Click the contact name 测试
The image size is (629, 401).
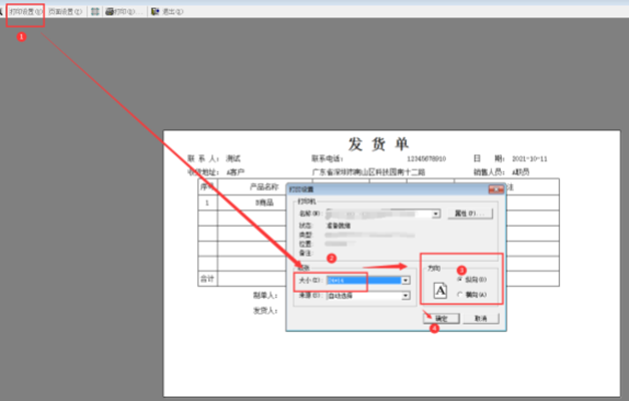pyautogui.click(x=233, y=159)
